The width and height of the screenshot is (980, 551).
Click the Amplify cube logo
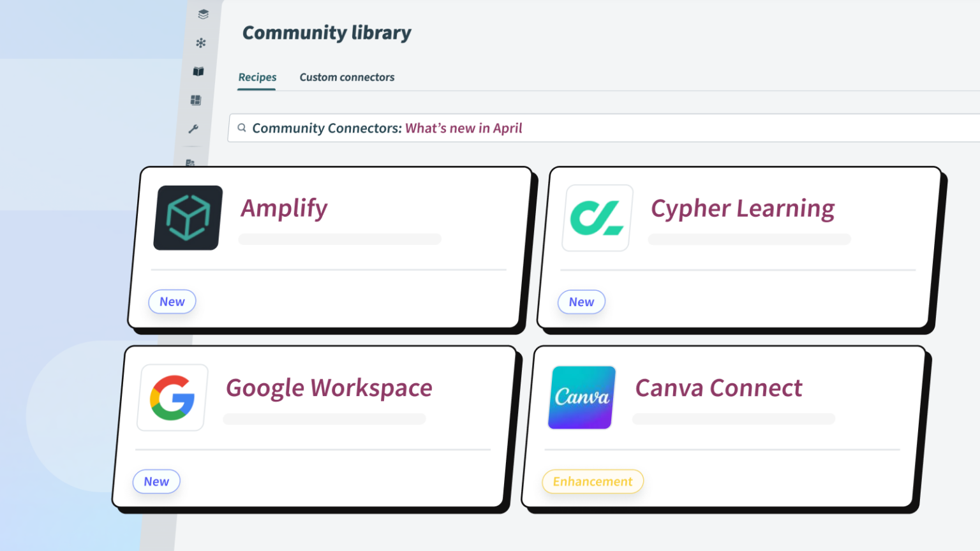(x=186, y=217)
